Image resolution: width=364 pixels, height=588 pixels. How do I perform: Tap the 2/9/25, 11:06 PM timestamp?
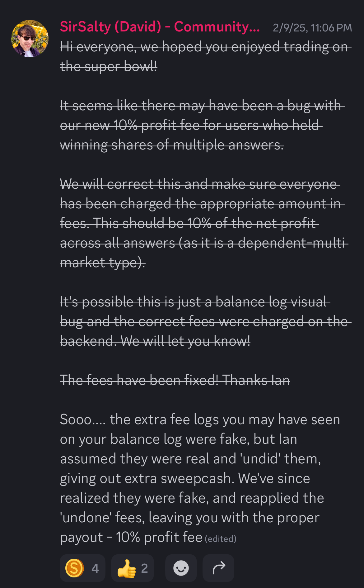click(x=312, y=28)
